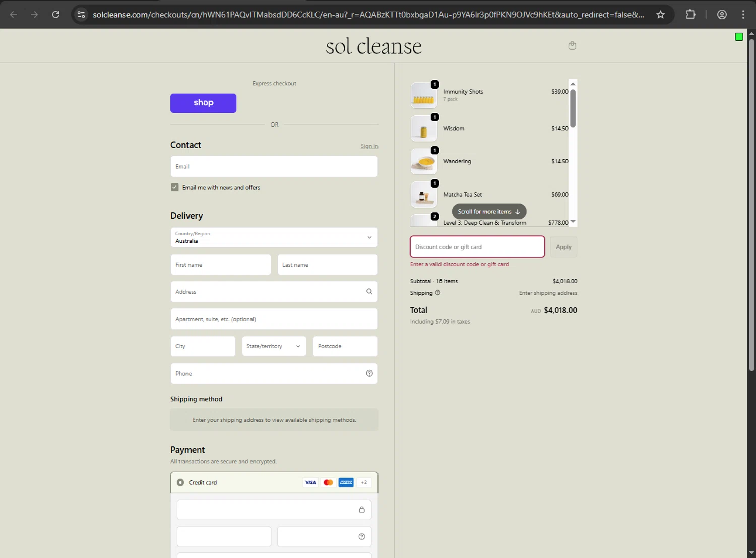Screen dimensions: 756x558
Task: Click the Mastercard logo
Action: point(328,482)
